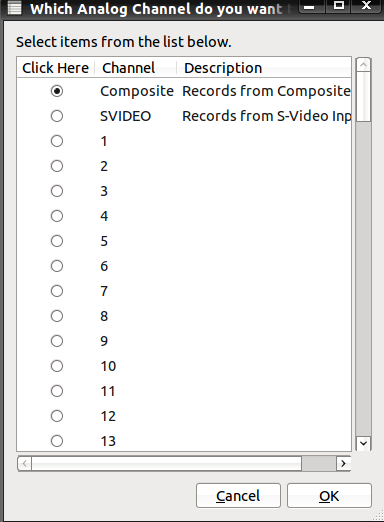
Task: Select channel 11 radio button
Action: 57,391
